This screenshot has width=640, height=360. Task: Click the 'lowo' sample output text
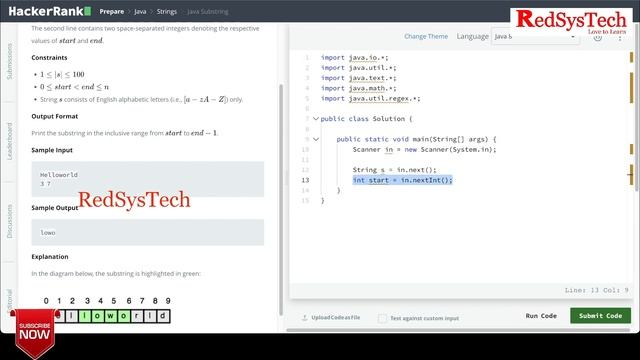pos(48,233)
